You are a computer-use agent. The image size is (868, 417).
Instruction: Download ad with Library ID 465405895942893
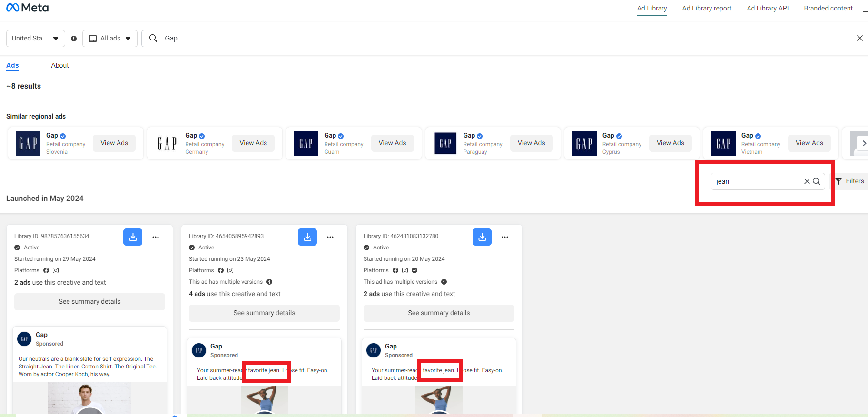click(307, 237)
